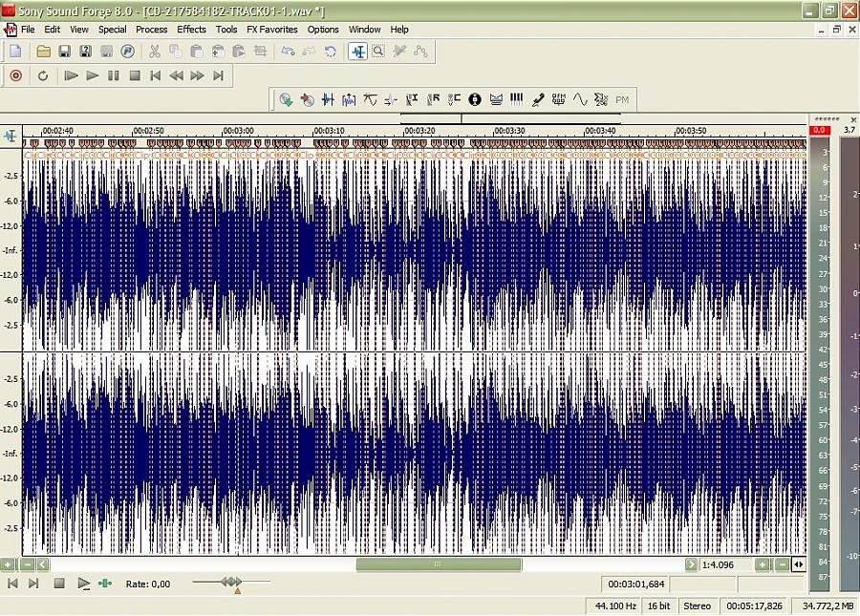Click the Cut scissors icon
Viewport: 860px width, 616px height.
click(x=155, y=52)
